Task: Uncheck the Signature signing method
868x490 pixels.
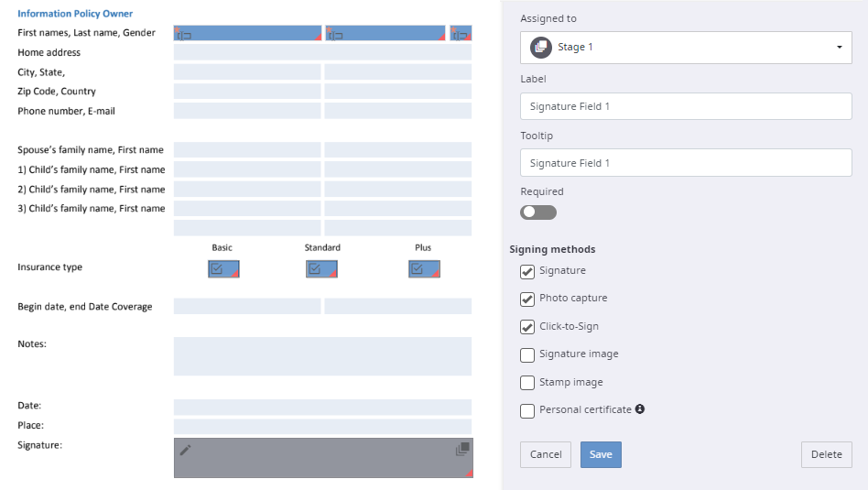Action: 527,271
